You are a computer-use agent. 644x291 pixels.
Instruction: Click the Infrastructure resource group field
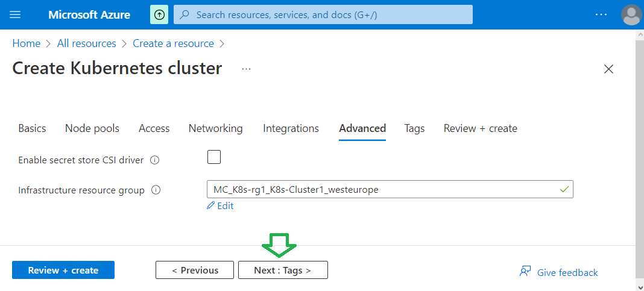390,190
